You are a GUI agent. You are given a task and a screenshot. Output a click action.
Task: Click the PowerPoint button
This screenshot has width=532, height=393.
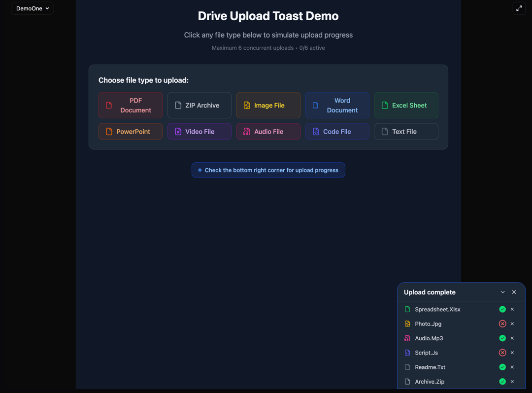tap(131, 132)
